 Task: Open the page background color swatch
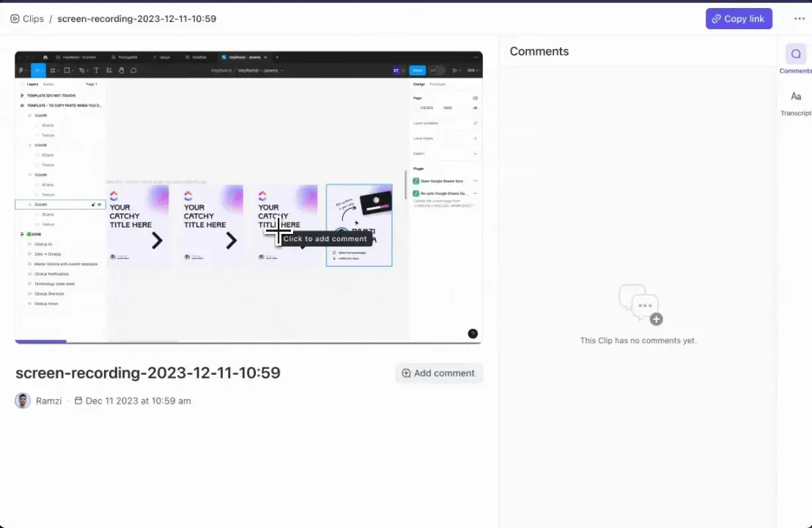coord(418,108)
